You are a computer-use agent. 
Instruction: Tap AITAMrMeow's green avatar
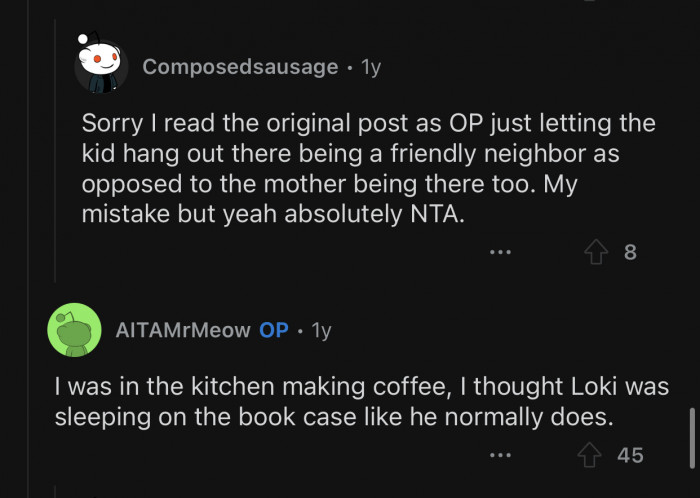(x=74, y=329)
